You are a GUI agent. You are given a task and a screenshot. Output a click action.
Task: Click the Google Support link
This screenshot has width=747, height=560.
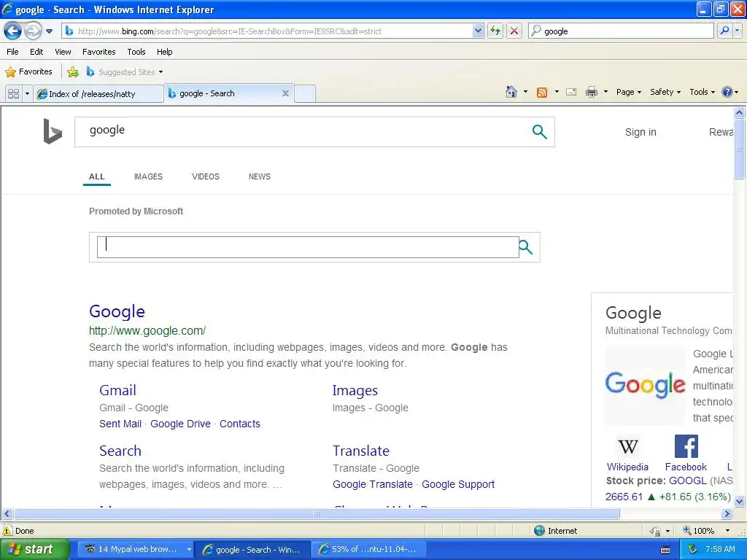click(x=458, y=484)
